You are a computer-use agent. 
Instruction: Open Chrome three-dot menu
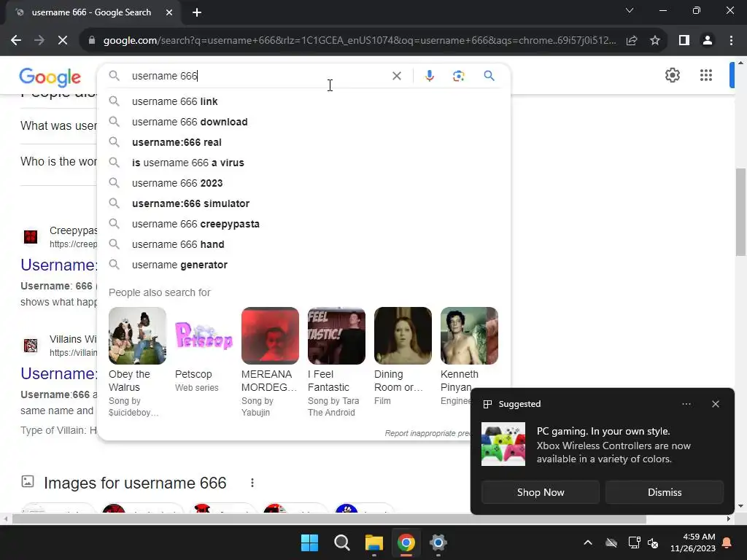731,41
